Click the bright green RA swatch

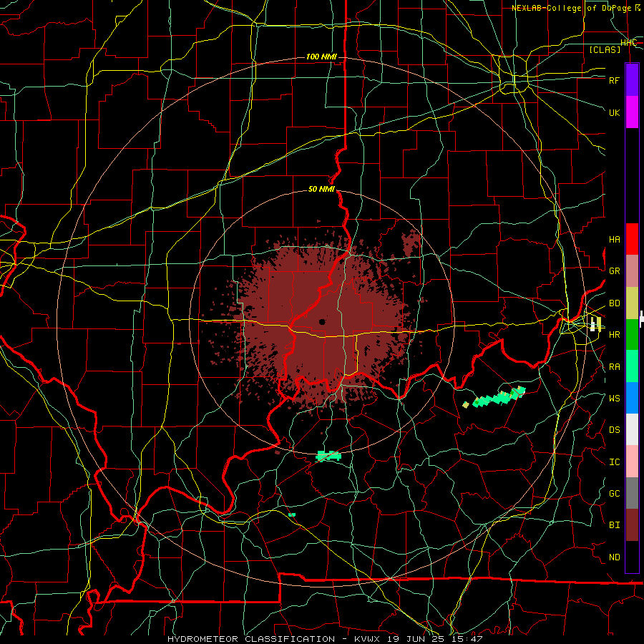(632, 366)
